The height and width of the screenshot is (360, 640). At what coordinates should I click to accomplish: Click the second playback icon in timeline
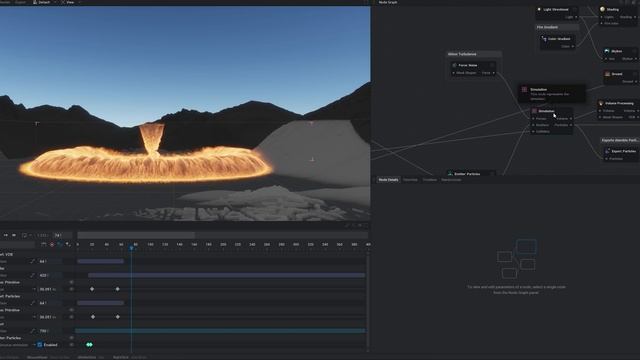tap(14, 235)
